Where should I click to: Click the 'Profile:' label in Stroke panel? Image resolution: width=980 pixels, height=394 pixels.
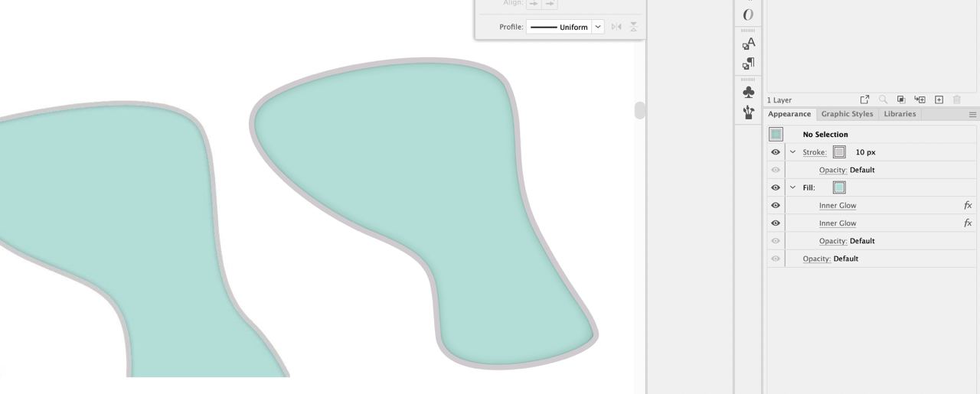pyautogui.click(x=511, y=27)
